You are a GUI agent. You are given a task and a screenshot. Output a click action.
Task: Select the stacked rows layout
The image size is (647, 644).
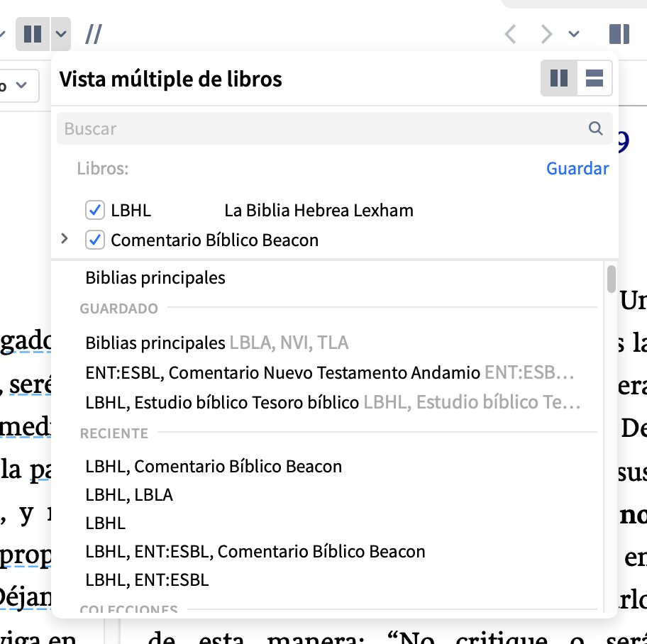595,78
